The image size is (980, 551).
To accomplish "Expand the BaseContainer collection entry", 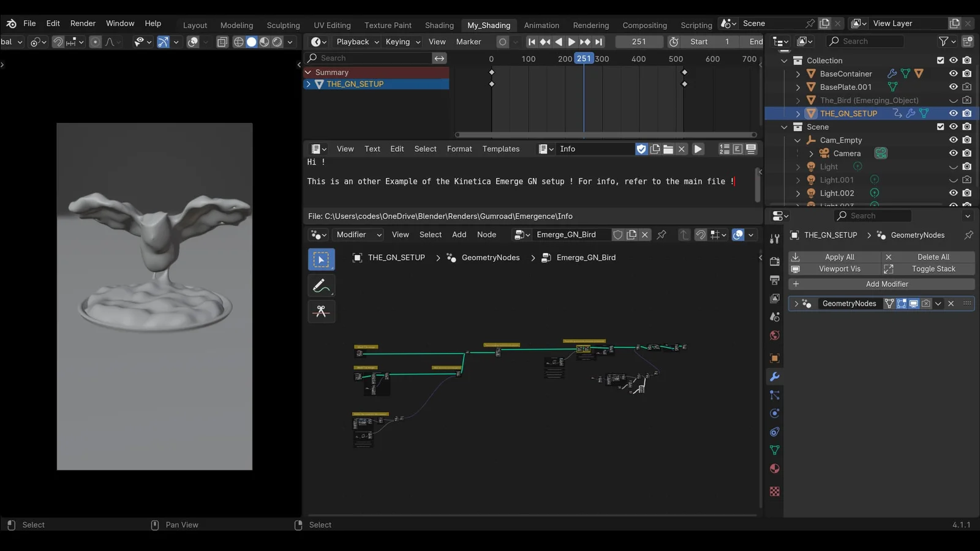I will [797, 73].
